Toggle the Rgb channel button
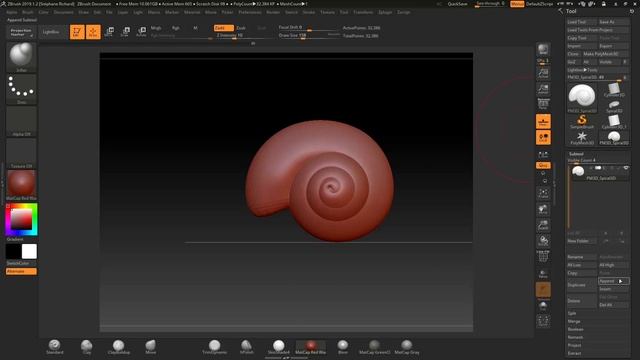This screenshot has width=640, height=360. pyautogui.click(x=176, y=28)
